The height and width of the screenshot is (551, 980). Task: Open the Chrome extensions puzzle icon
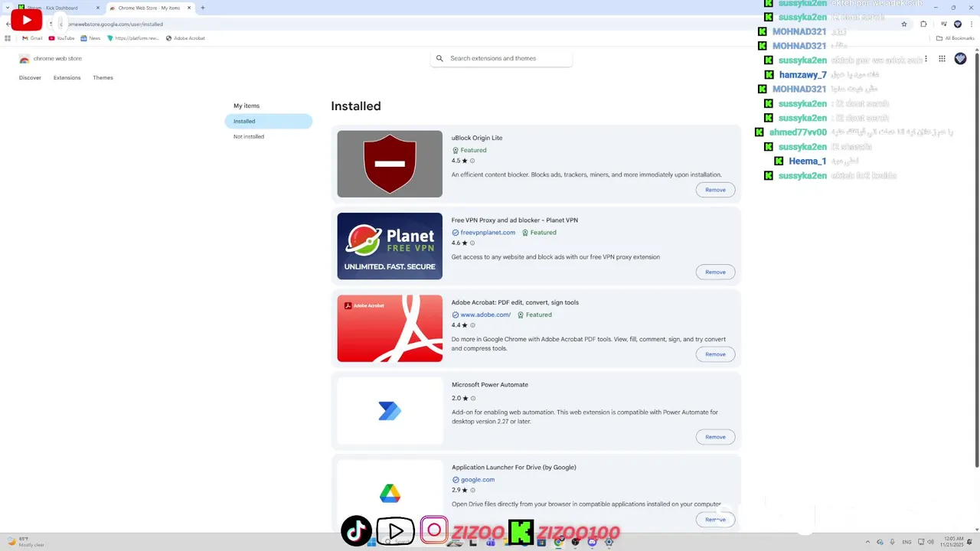[923, 24]
